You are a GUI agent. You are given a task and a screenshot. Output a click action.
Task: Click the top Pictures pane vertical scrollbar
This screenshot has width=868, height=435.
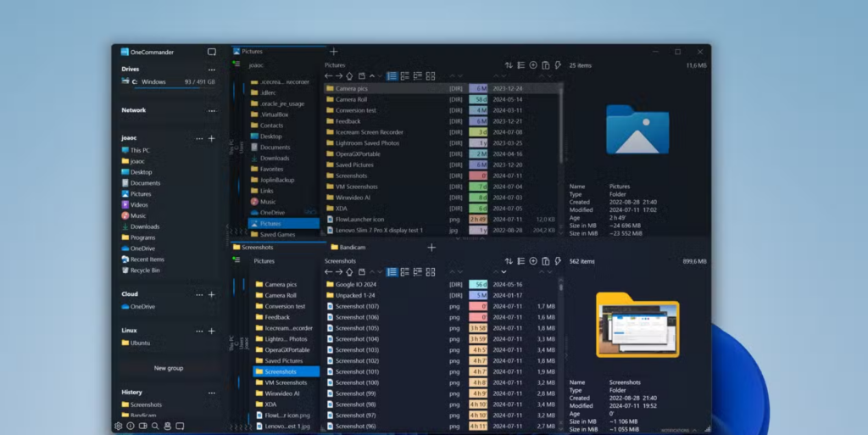tap(561, 125)
